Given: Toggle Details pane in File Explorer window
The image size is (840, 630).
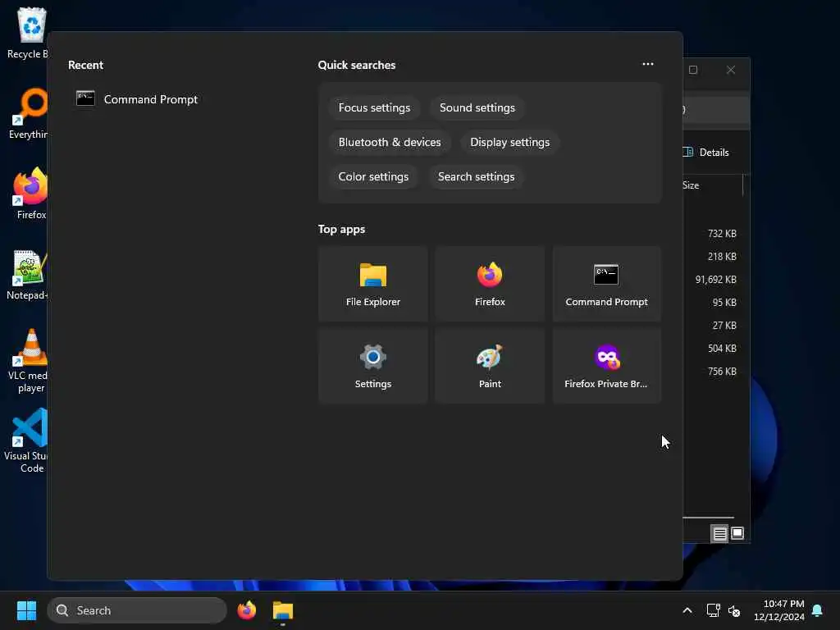Looking at the screenshot, I should tap(706, 152).
